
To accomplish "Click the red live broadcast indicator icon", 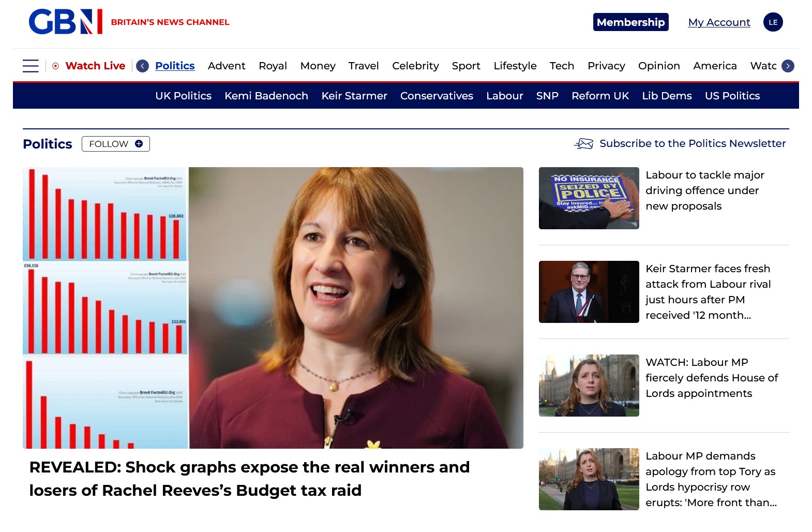I will coord(56,66).
